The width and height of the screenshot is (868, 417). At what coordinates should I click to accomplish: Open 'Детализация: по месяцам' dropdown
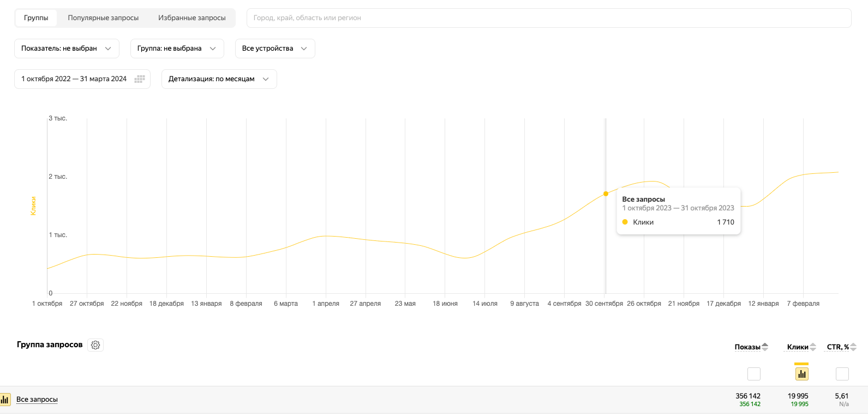tap(219, 79)
